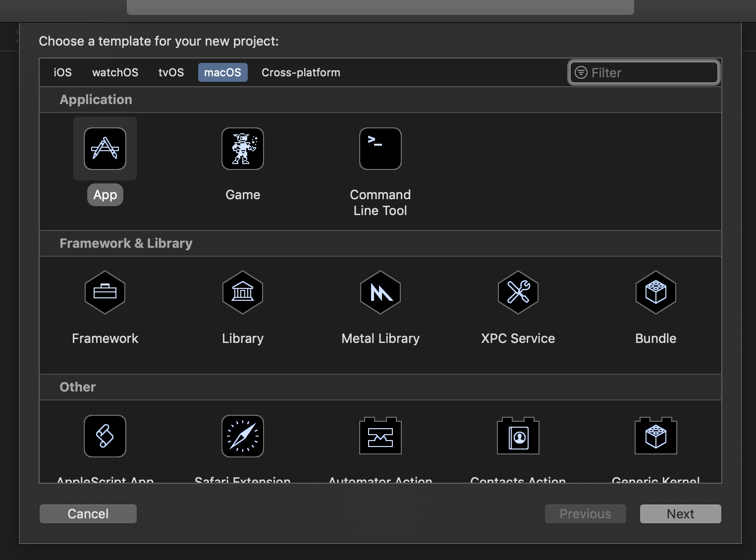This screenshot has width=756, height=560.
Task: Select the Framework toolbox icon
Action: pos(105,292)
